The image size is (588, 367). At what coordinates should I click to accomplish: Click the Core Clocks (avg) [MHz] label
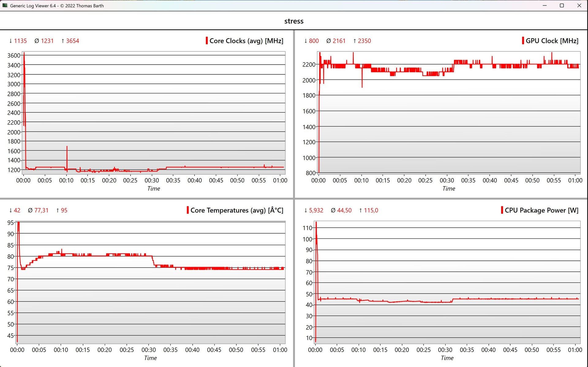pos(246,41)
